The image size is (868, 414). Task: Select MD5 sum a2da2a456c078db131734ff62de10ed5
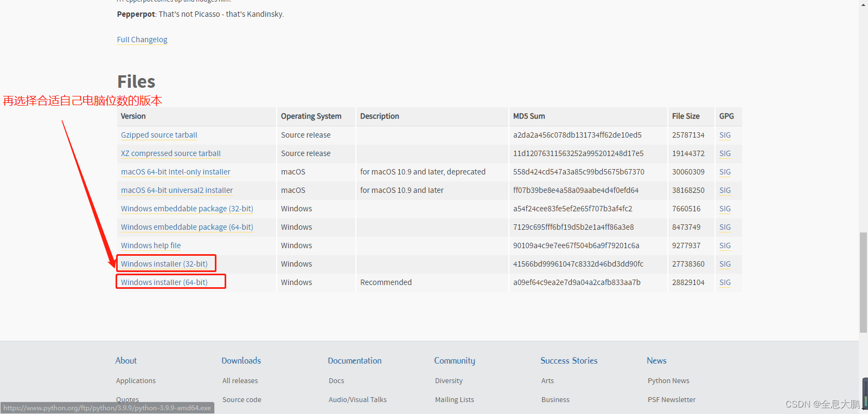(x=577, y=135)
